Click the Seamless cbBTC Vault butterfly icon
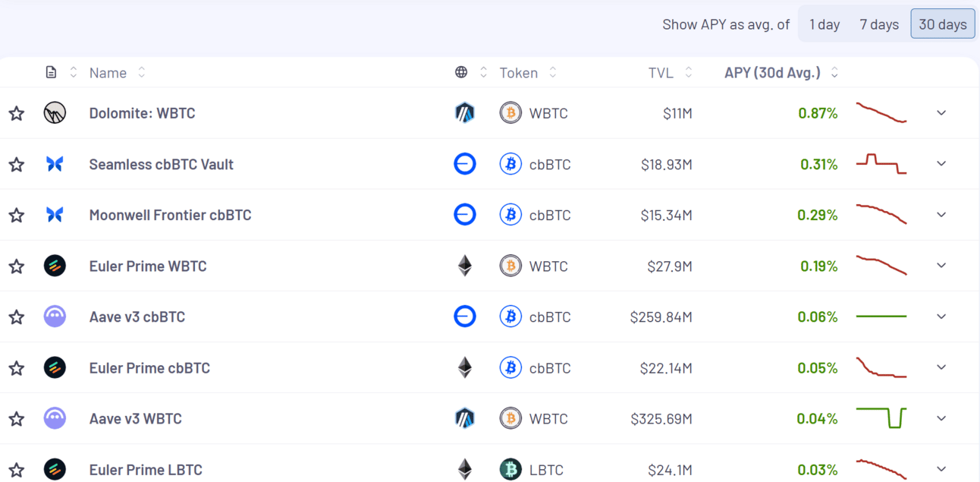Screen dimensions: 980x482 pyautogui.click(x=55, y=164)
